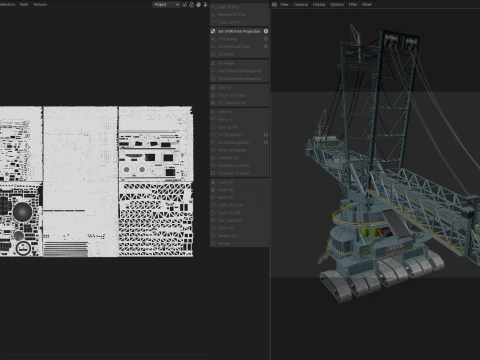Open the Selection menu in UV view
The height and width of the screenshot is (360, 480).
[7, 5]
